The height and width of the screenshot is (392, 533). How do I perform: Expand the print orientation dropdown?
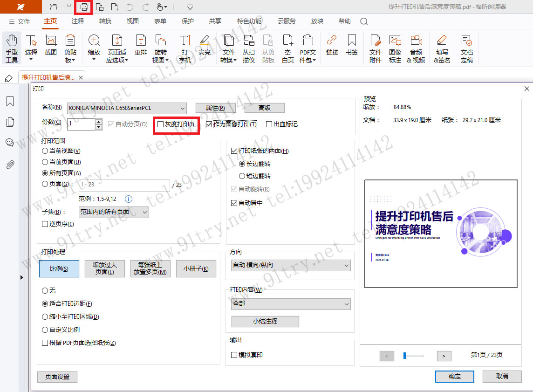coord(347,265)
